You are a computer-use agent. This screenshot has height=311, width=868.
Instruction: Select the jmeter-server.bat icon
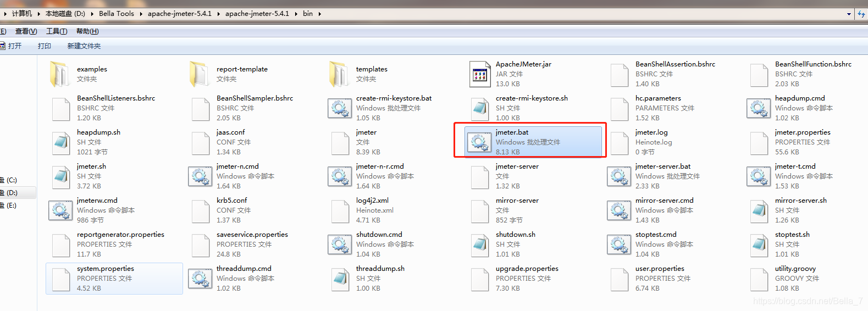(618, 177)
